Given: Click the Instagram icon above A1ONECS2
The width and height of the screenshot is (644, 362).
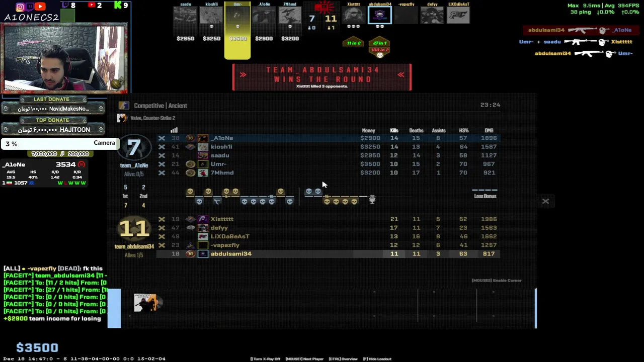Looking at the screenshot, I should [x=20, y=7].
